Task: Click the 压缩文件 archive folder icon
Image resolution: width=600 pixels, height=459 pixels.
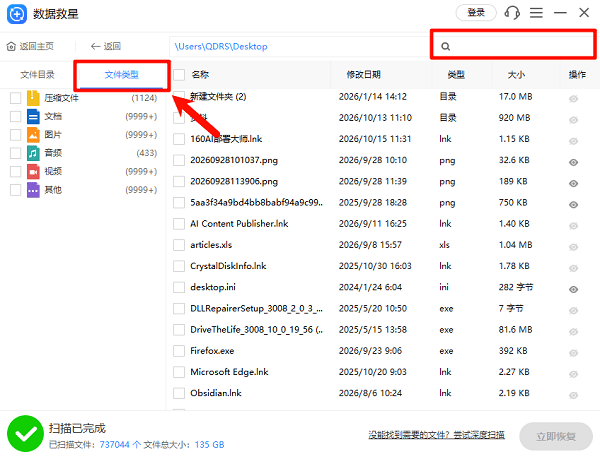Action: tap(33, 98)
